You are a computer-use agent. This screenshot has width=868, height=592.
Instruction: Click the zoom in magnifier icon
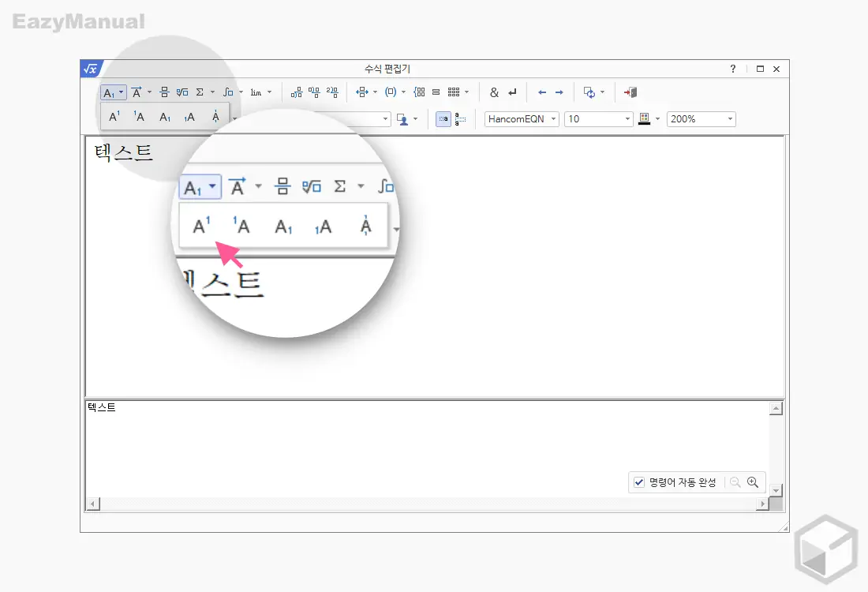(x=752, y=482)
